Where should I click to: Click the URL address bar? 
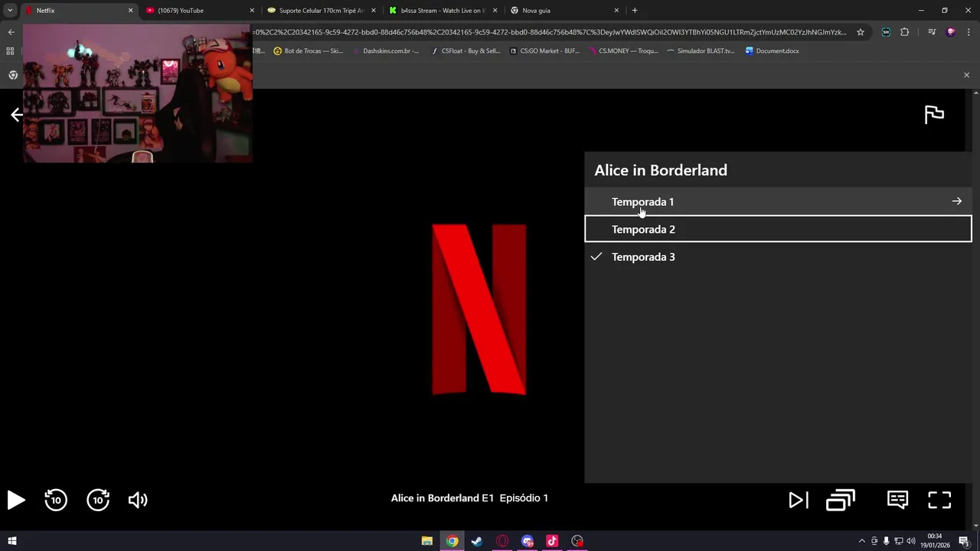click(x=551, y=32)
